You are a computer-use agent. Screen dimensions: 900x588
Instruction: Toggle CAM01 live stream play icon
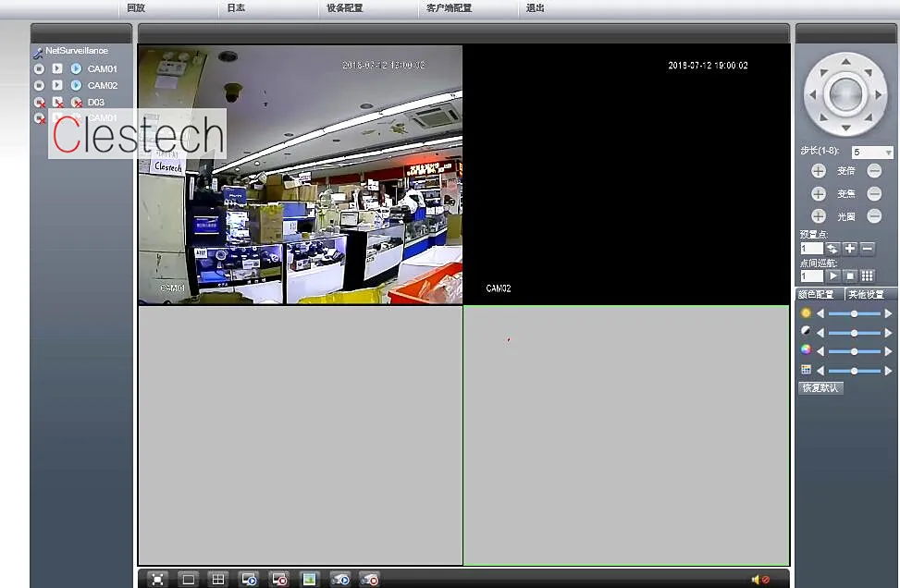pyautogui.click(x=76, y=68)
